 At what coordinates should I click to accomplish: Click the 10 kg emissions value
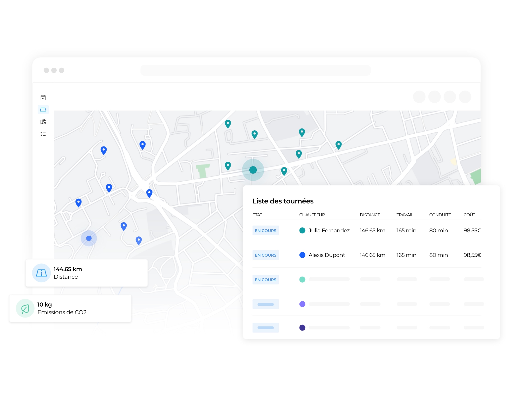tap(44, 305)
